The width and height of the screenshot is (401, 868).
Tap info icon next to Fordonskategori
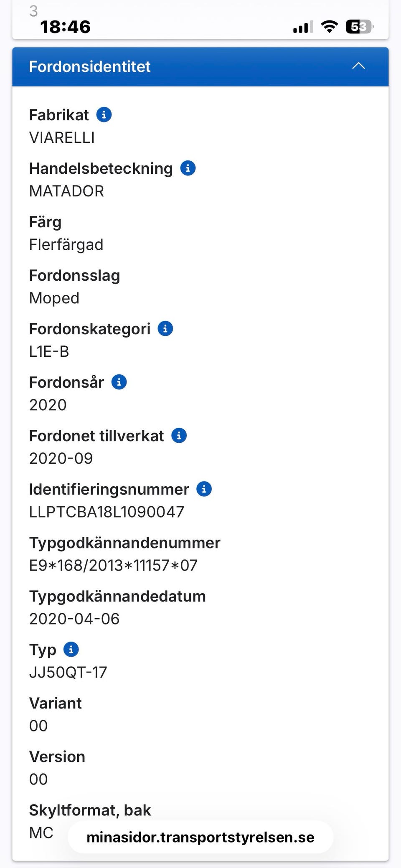(165, 328)
